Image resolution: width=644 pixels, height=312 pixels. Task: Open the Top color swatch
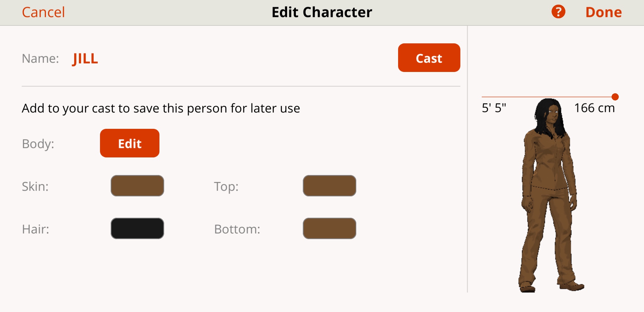329,186
